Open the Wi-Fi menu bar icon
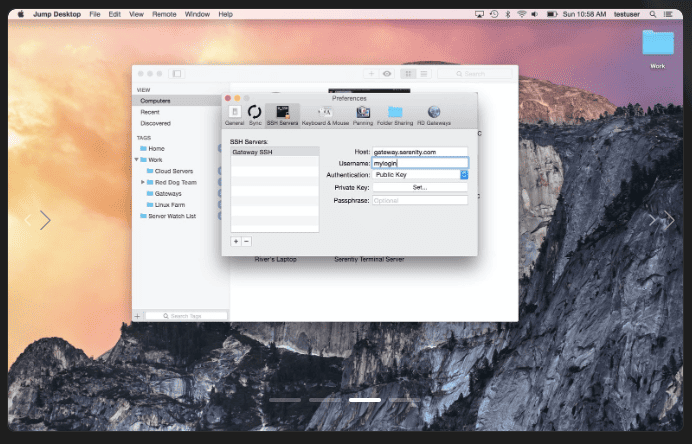 pyautogui.click(x=522, y=14)
